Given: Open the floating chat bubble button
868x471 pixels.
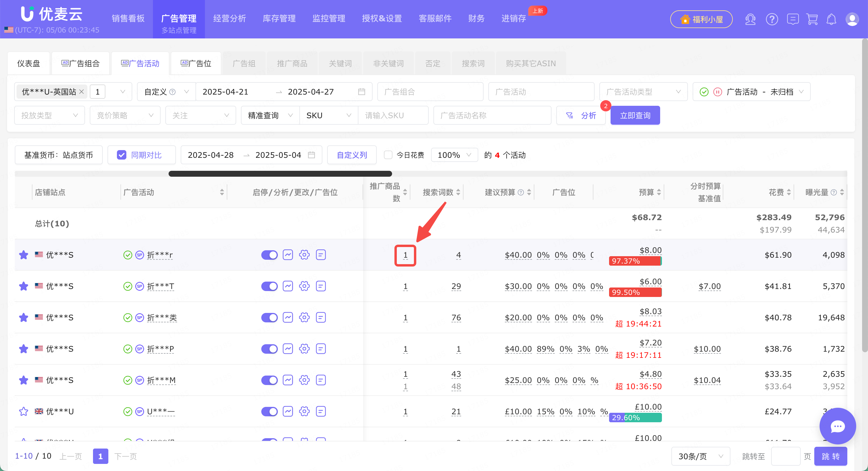Looking at the screenshot, I should point(837,426).
